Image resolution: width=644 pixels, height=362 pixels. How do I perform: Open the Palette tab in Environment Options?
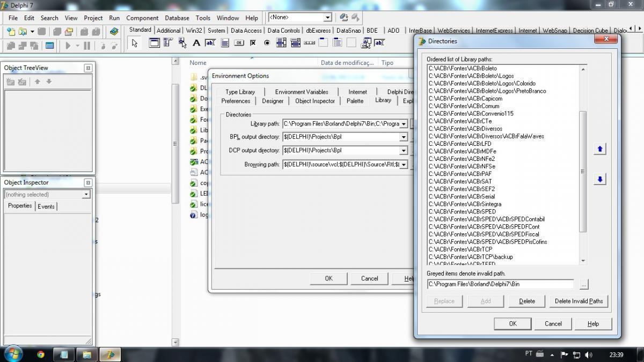pyautogui.click(x=355, y=101)
